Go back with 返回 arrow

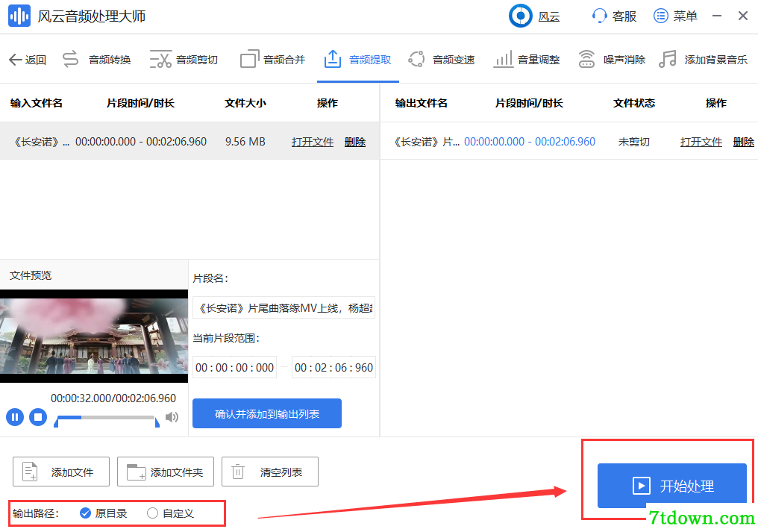click(28, 60)
